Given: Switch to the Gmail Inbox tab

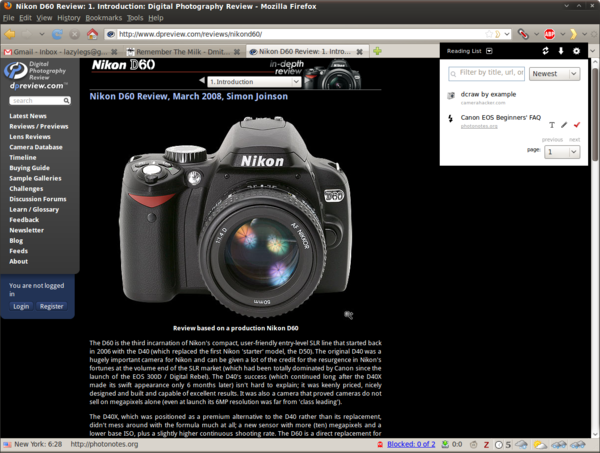Looking at the screenshot, I should click(60, 52).
